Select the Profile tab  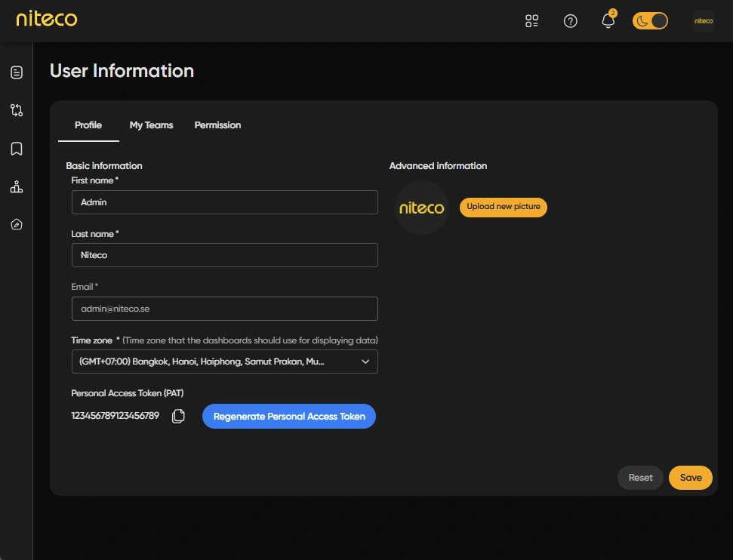click(88, 125)
